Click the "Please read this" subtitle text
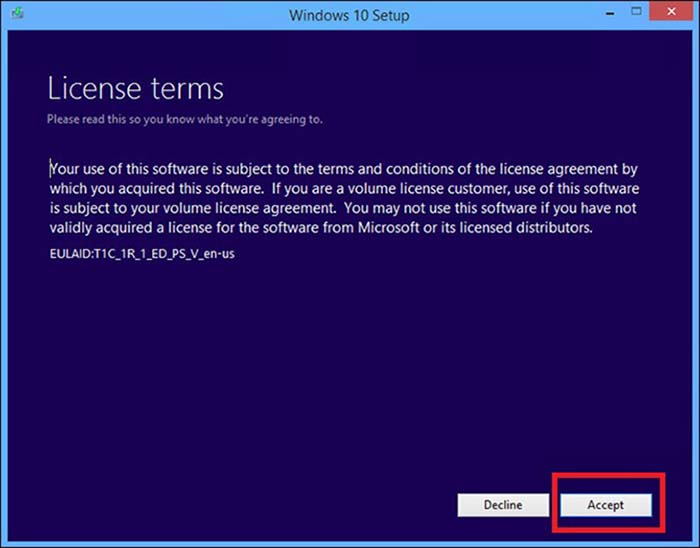Image resolution: width=700 pixels, height=548 pixels. (184, 120)
